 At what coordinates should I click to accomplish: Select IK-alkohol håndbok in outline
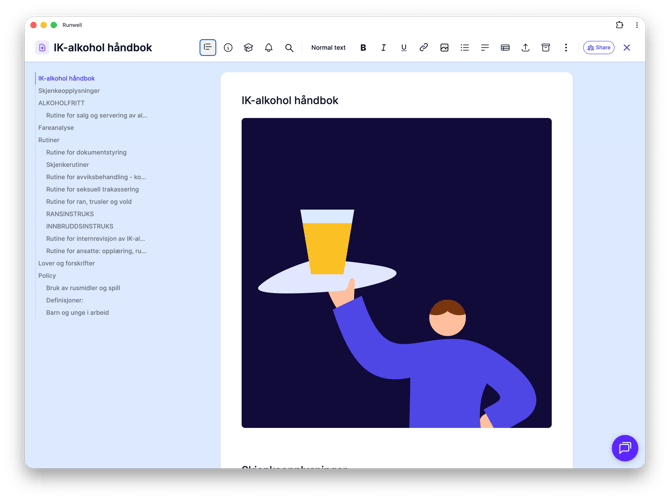click(66, 78)
